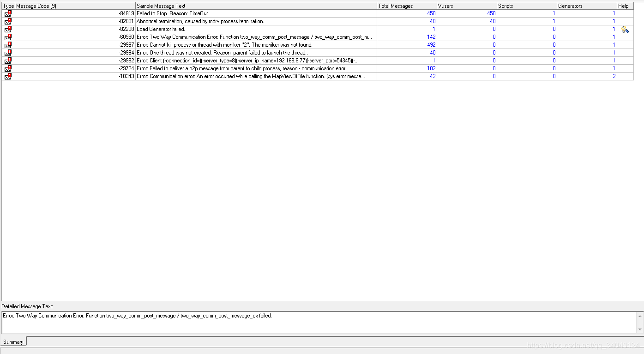The width and height of the screenshot is (644, 354).
Task: Click the error type icon for code -29997
Action: coord(8,45)
